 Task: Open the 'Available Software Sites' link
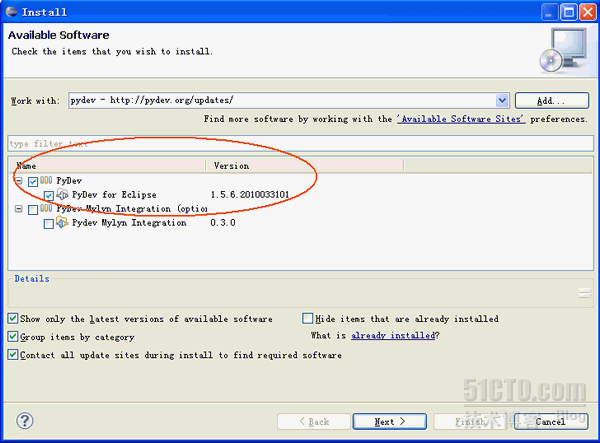(x=461, y=119)
